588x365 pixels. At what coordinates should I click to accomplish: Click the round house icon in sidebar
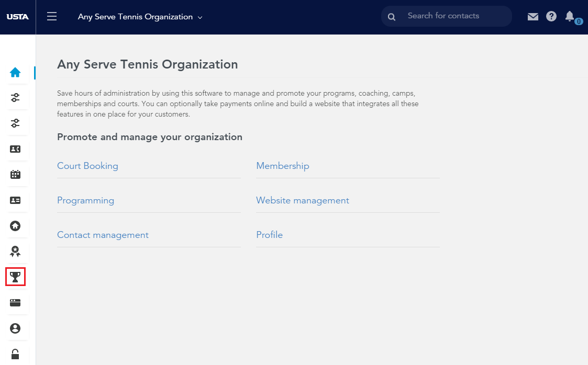[x=15, y=226]
